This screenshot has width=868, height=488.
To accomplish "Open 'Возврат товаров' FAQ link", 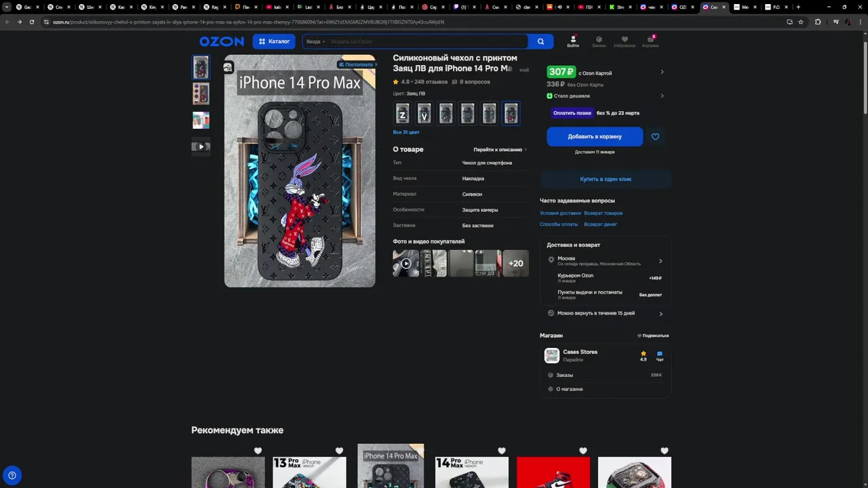I will click(603, 213).
